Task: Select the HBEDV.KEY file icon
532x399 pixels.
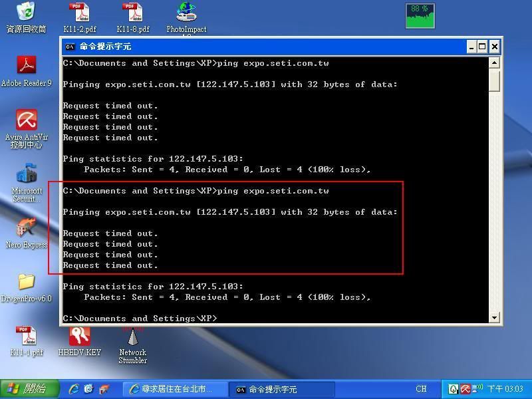Action: pos(80,336)
